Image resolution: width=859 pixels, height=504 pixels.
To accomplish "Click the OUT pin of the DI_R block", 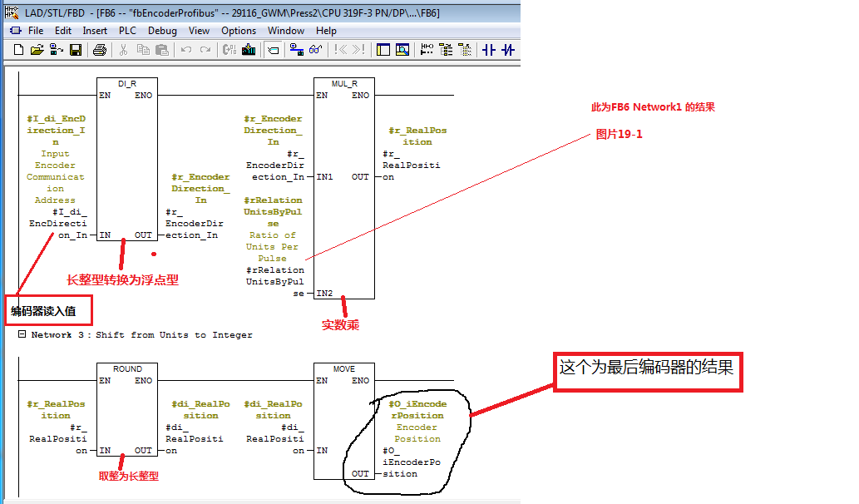I will [143, 235].
